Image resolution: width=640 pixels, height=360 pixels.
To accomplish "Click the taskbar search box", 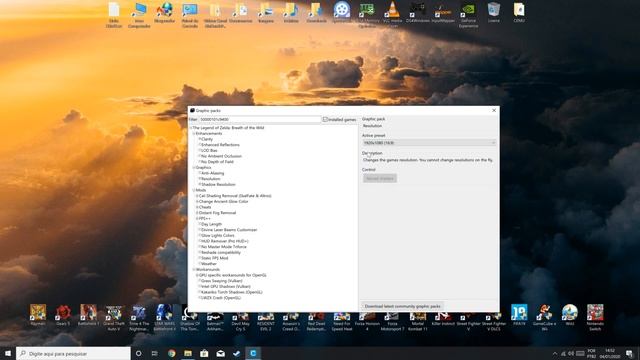I will click(73, 353).
